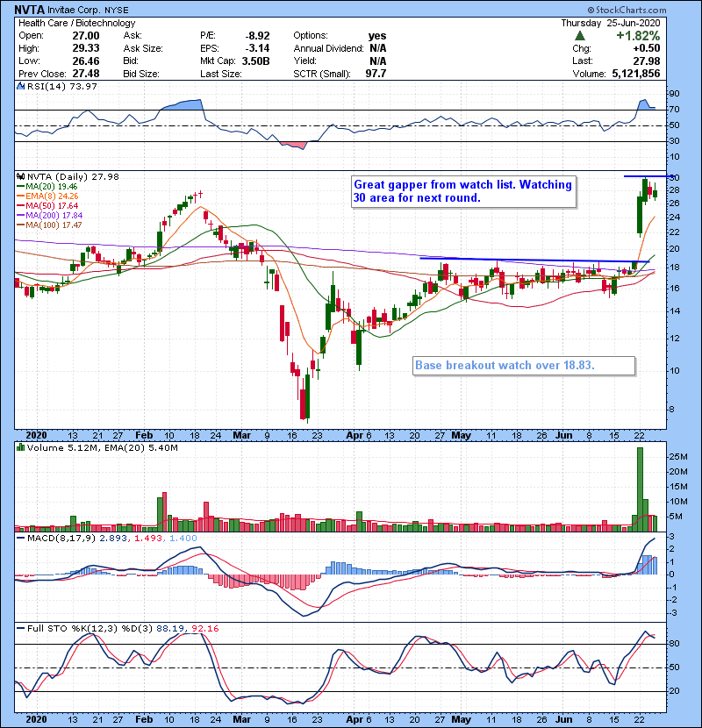The width and height of the screenshot is (702, 728).
Task: Click the Volume value 5,121,856
Action: coord(636,74)
